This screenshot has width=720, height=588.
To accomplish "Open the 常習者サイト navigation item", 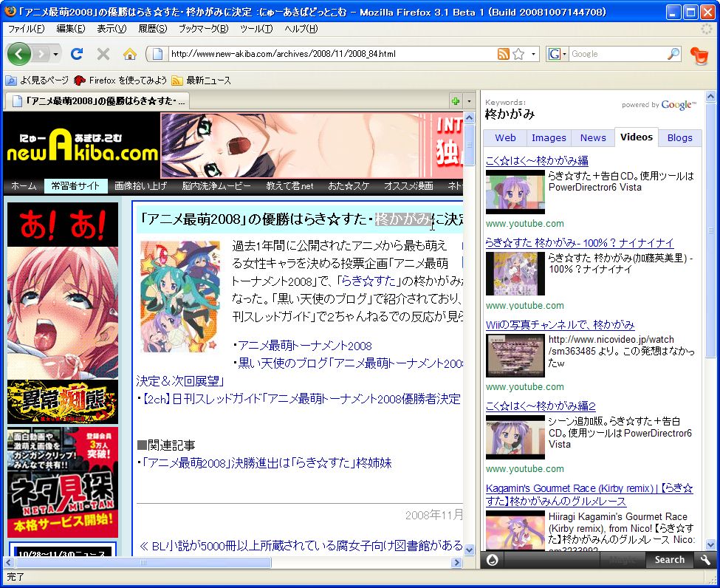I will coord(76,186).
